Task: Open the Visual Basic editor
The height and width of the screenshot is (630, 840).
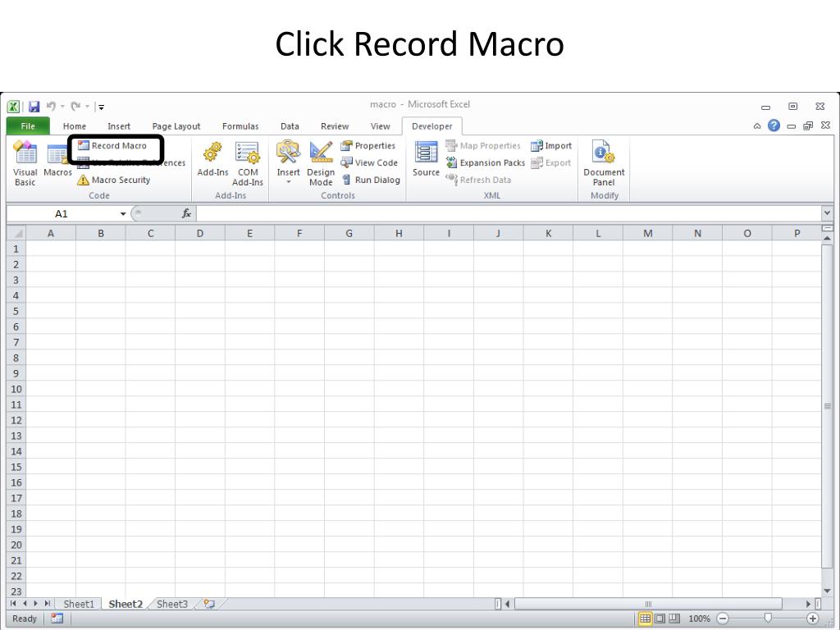Action: click(x=25, y=163)
